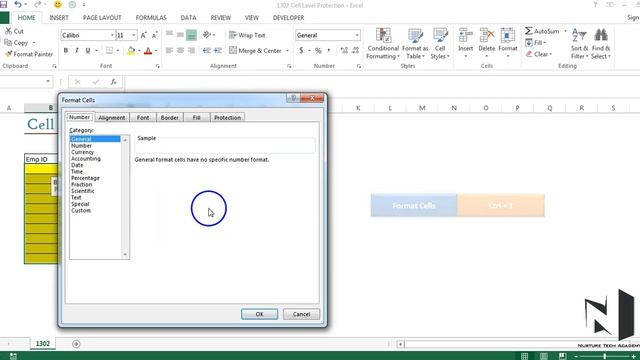Click the Cut command in Clipboard group
The image size is (640, 360).
(x=14, y=31)
